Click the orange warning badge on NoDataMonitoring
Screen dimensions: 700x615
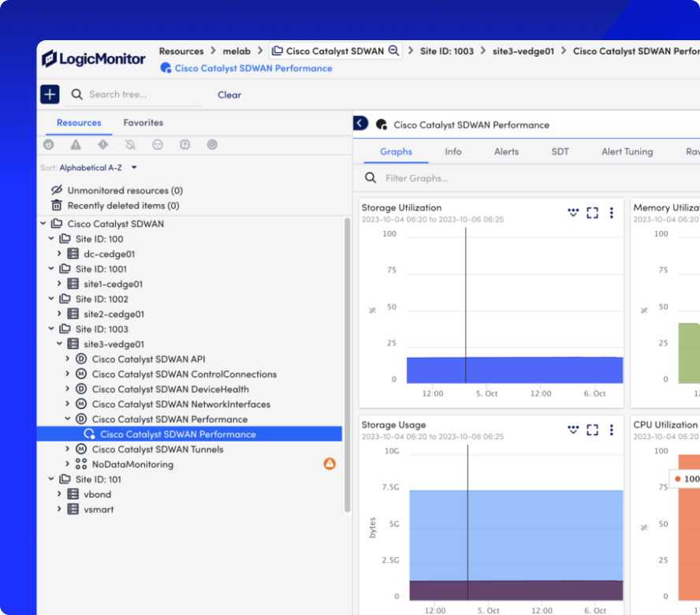pyautogui.click(x=330, y=464)
